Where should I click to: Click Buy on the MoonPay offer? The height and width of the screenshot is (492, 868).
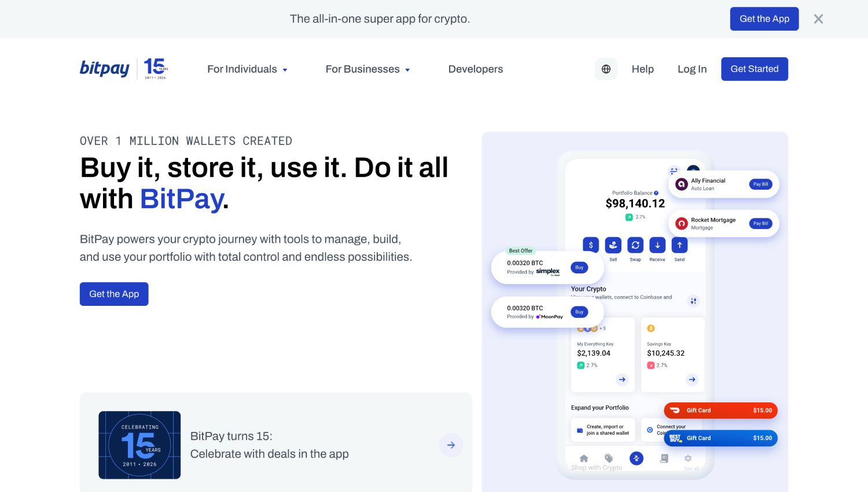coord(579,312)
